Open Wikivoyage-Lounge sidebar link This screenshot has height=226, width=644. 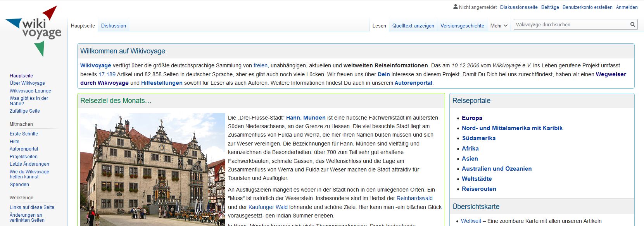point(30,91)
